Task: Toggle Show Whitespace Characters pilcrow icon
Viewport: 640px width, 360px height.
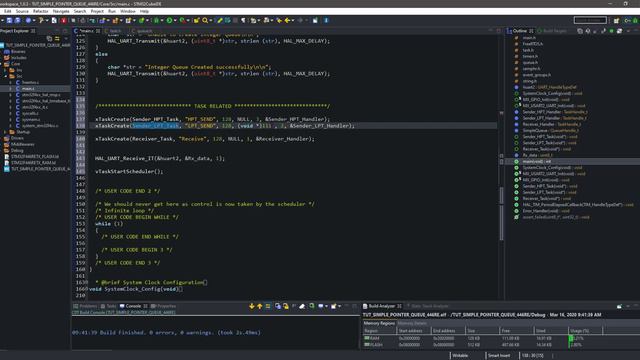Action: pos(243,20)
